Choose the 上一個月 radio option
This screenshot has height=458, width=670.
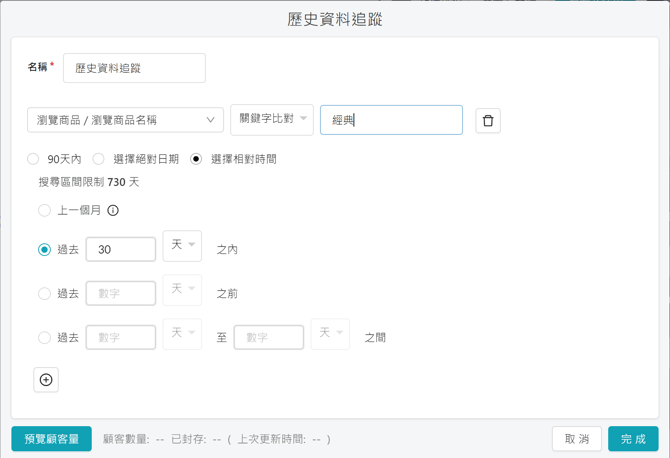(44, 211)
